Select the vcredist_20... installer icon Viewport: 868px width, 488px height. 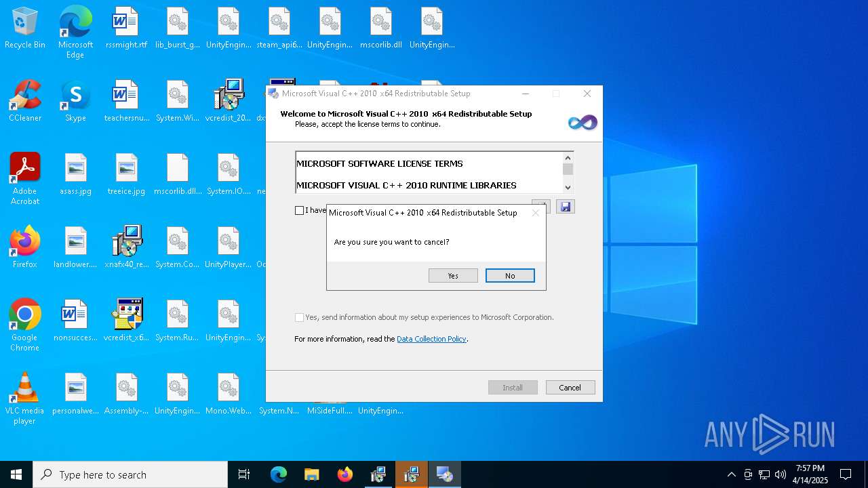[229, 102]
